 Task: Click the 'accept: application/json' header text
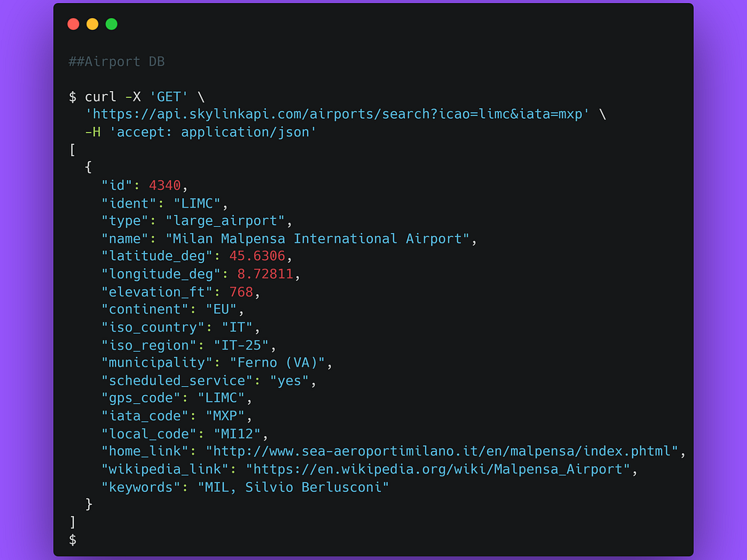[x=213, y=132]
